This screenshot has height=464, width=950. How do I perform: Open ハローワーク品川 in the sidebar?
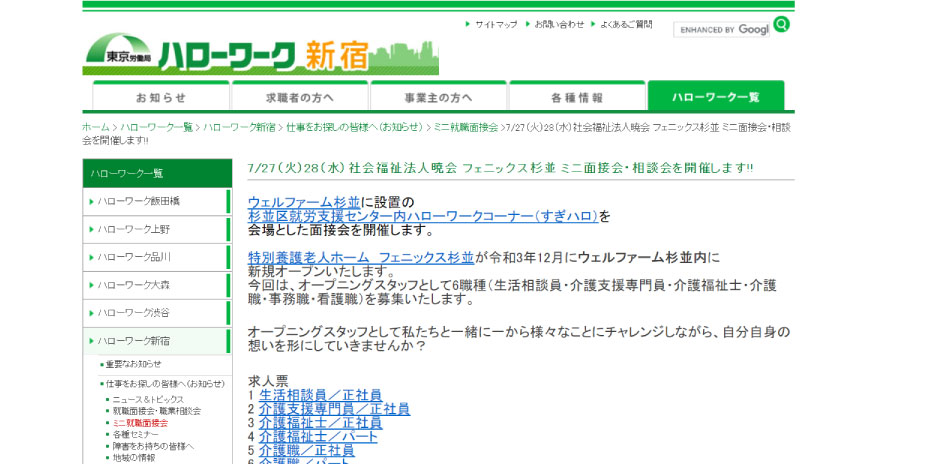click(x=158, y=257)
